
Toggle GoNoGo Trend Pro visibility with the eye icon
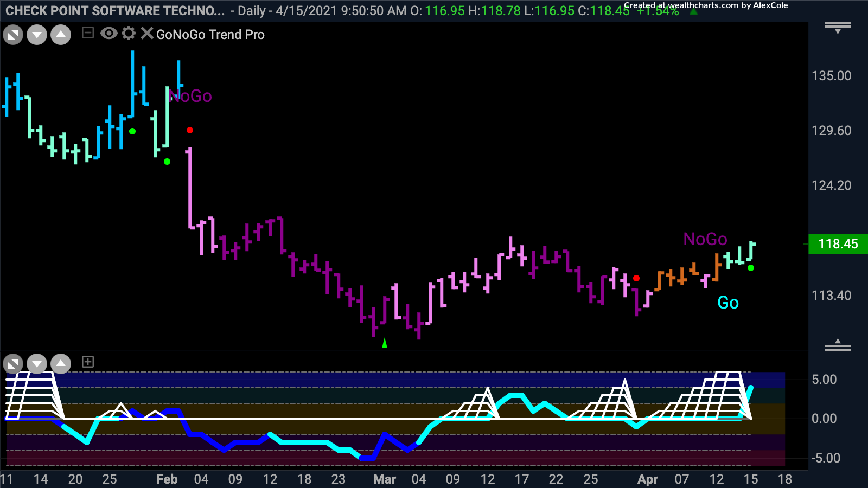109,34
